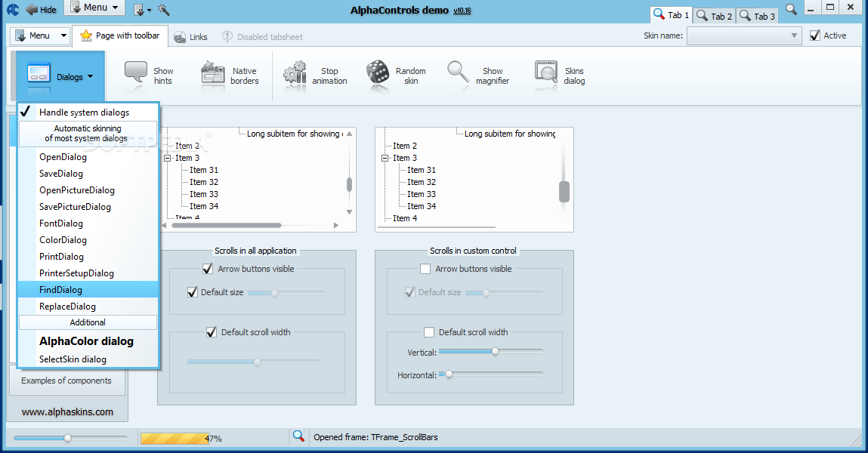Click the Native borders icon

(212, 73)
